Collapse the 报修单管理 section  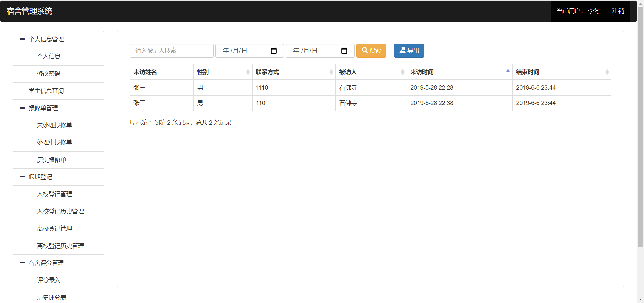click(22, 108)
